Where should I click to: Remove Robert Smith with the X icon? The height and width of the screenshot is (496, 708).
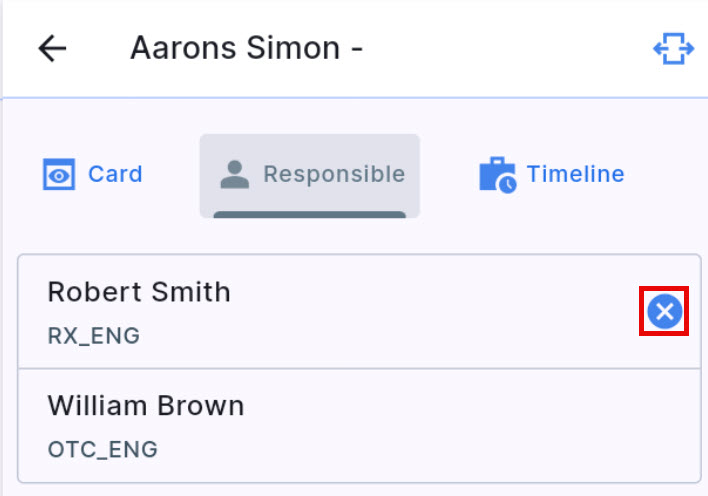[x=664, y=312]
